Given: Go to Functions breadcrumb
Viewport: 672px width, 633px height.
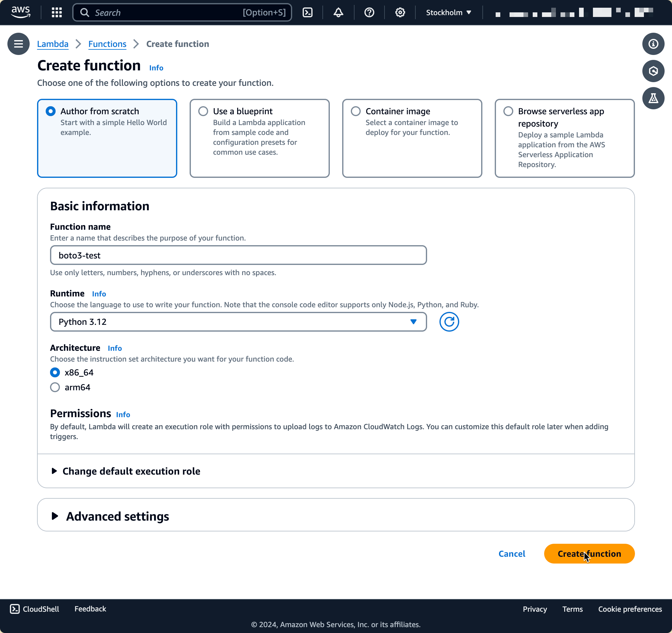Looking at the screenshot, I should point(107,44).
